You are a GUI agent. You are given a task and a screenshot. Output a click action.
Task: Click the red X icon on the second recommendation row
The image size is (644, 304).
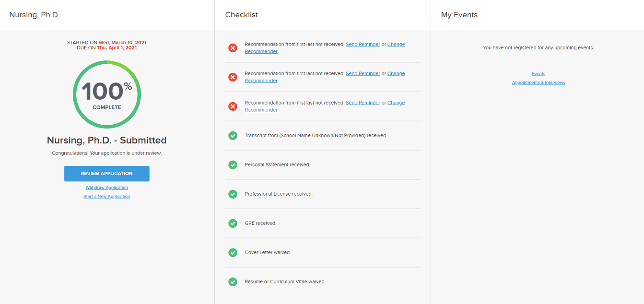pos(233,77)
